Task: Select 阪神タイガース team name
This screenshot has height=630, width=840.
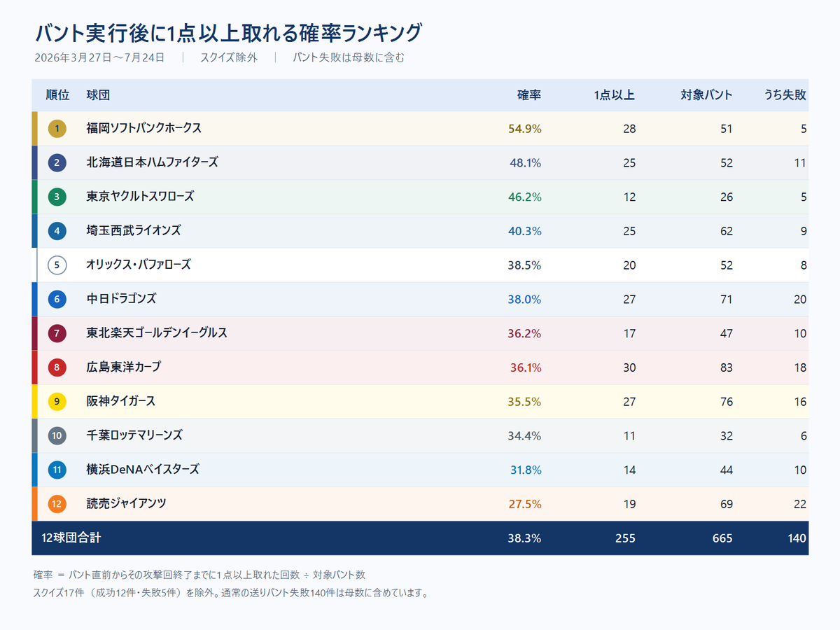Action: point(121,401)
